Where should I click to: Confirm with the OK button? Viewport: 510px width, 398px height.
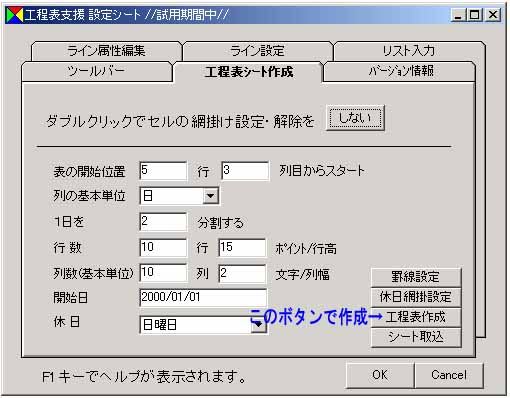tap(380, 375)
